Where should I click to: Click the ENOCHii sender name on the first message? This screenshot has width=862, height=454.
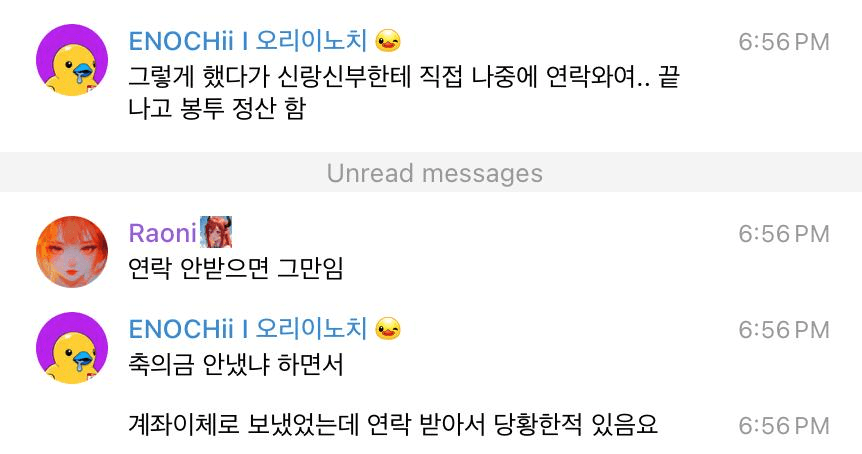tap(247, 41)
